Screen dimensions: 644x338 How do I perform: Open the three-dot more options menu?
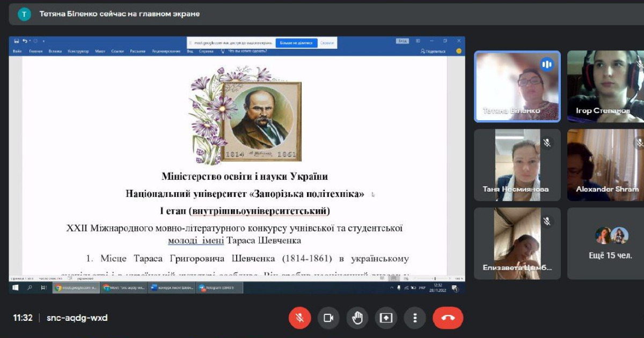(x=415, y=318)
